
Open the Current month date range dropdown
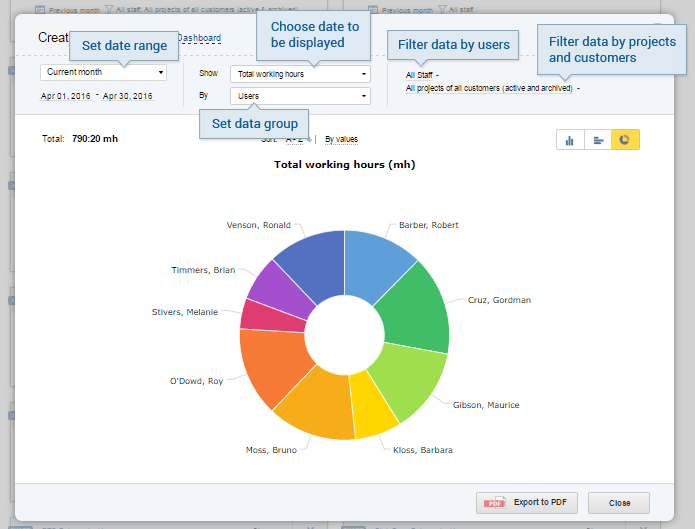pos(105,73)
